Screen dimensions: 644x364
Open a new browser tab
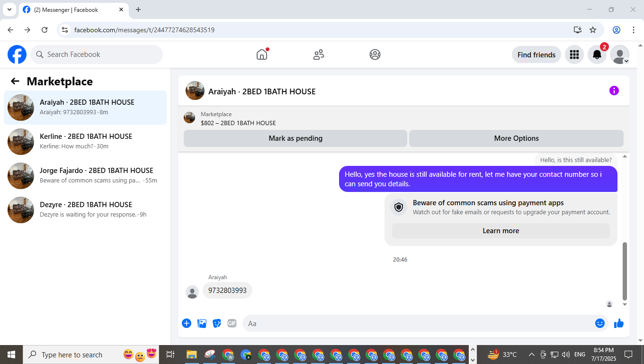click(x=138, y=9)
